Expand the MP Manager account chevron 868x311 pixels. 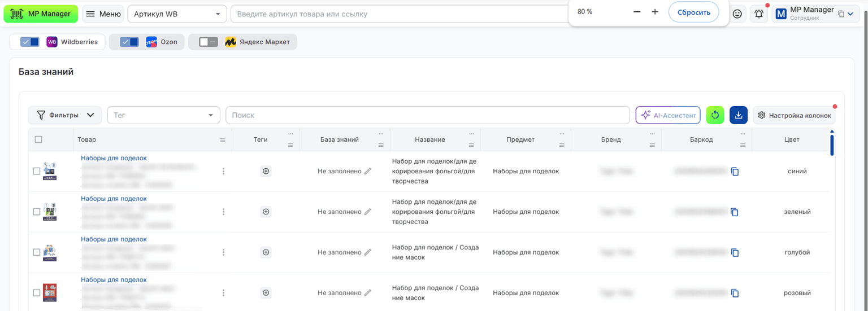click(850, 14)
